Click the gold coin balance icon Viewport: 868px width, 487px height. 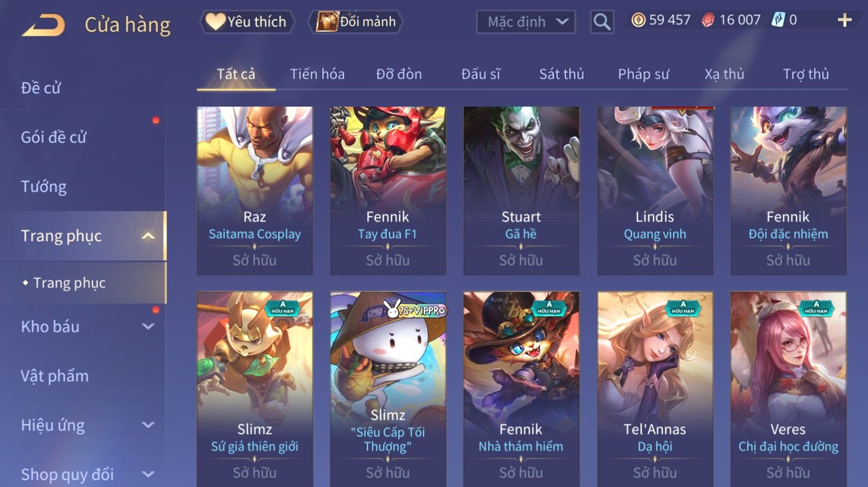tap(638, 20)
